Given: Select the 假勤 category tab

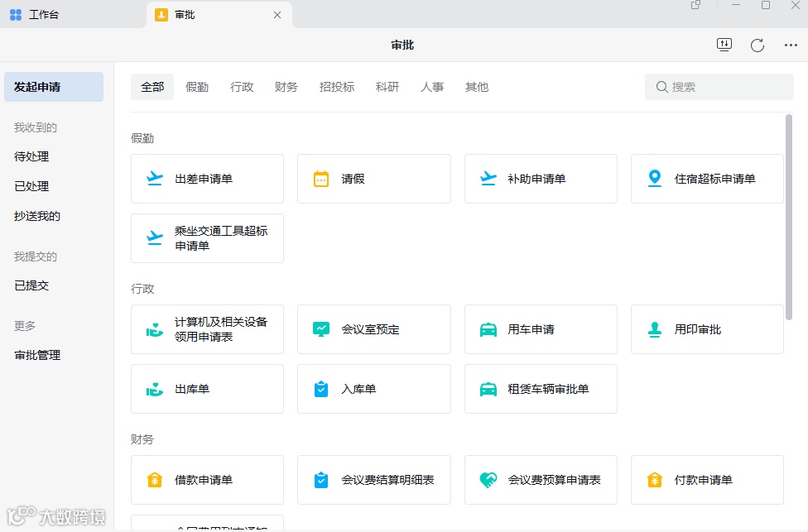Looking at the screenshot, I should coord(197,87).
